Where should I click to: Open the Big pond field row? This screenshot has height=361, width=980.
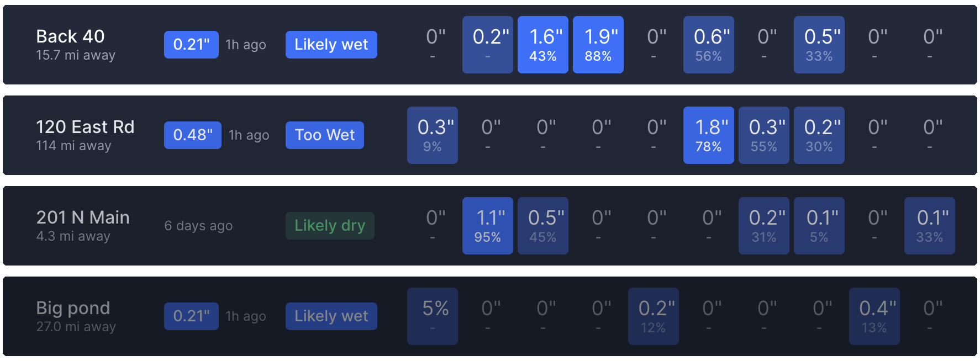[x=73, y=308]
